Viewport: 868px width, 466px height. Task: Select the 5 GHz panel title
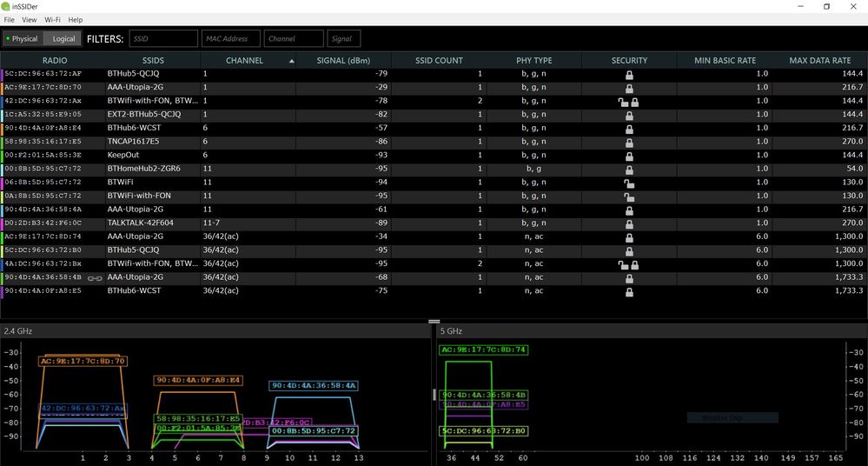[x=451, y=330]
